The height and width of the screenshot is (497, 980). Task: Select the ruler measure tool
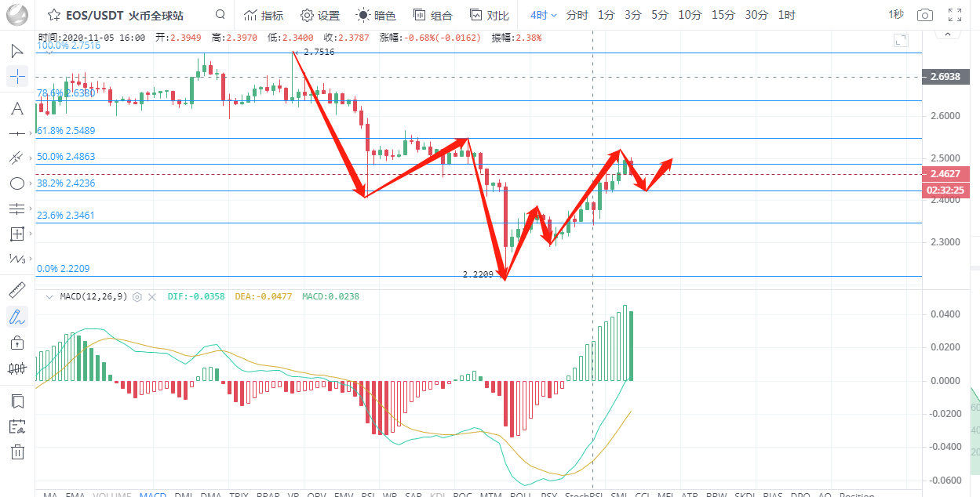(17, 291)
